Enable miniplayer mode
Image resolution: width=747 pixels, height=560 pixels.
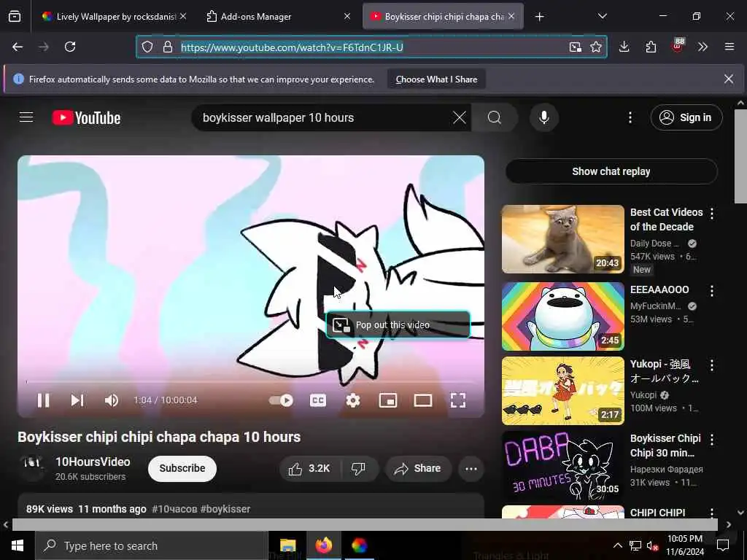click(x=388, y=400)
